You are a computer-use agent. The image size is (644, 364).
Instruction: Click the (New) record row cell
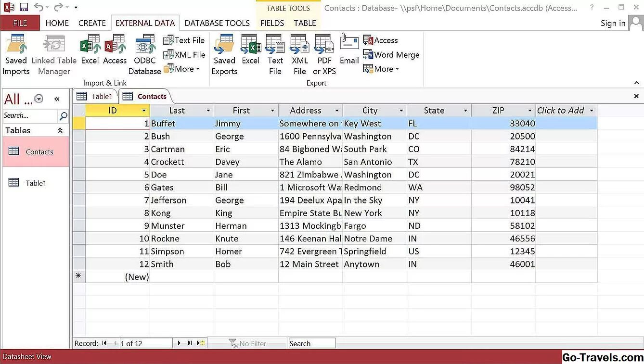118,276
